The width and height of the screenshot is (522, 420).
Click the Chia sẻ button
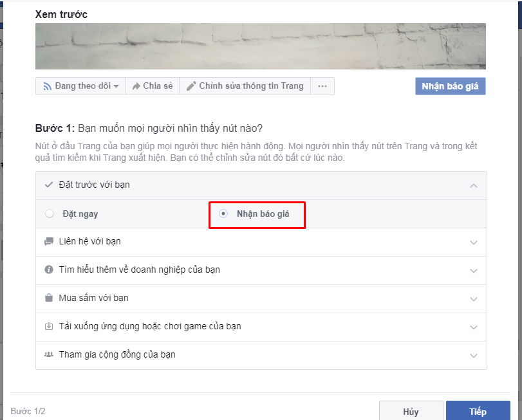pyautogui.click(x=153, y=86)
